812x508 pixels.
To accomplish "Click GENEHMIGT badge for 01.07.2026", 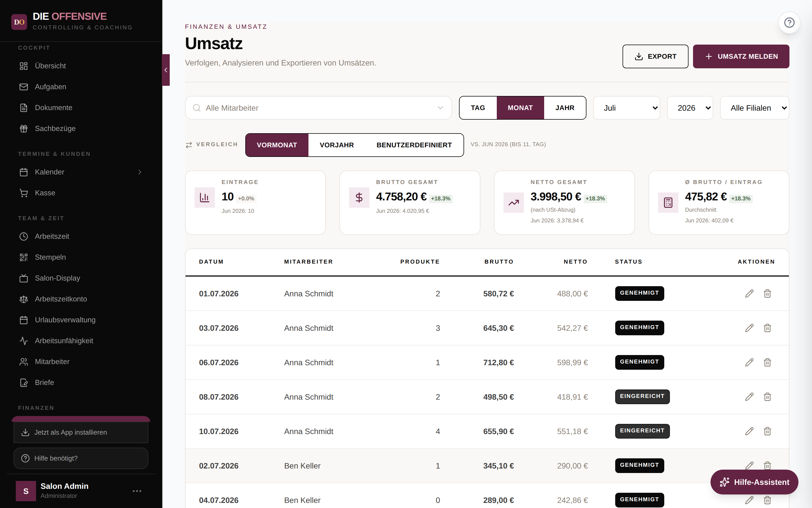I will coord(639,293).
